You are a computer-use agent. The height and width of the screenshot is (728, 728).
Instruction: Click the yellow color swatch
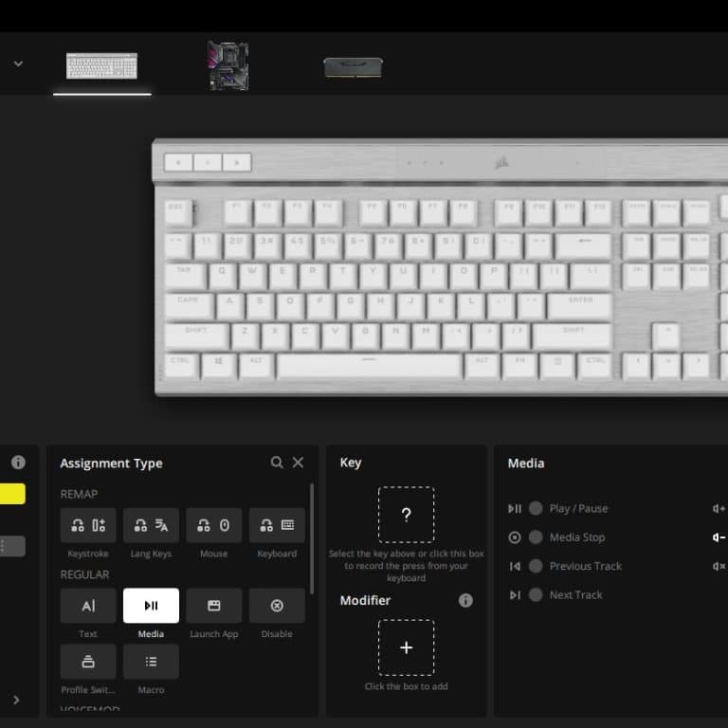[x=12, y=494]
